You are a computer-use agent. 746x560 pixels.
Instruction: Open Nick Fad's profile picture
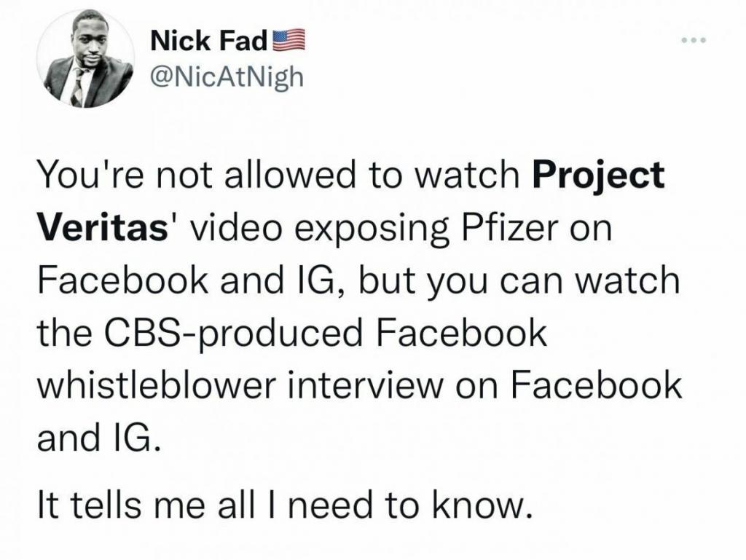87,60
